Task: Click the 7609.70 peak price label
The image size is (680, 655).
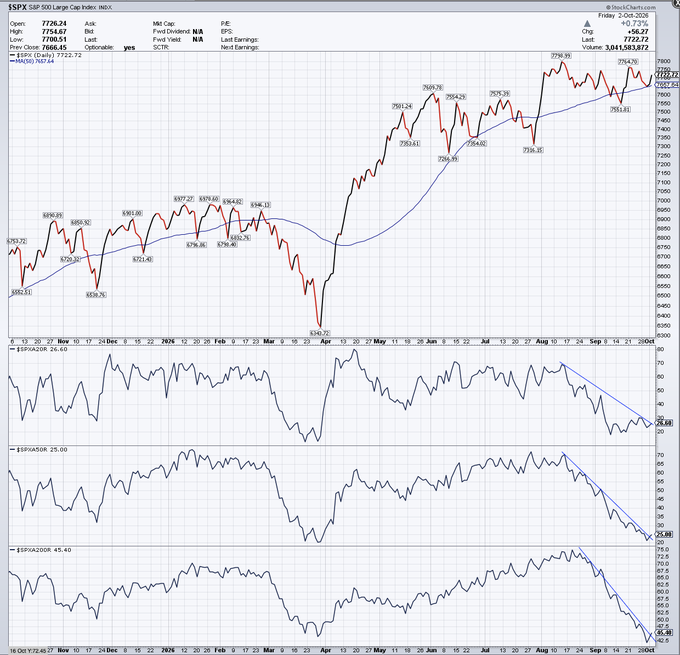Action: click(x=433, y=88)
